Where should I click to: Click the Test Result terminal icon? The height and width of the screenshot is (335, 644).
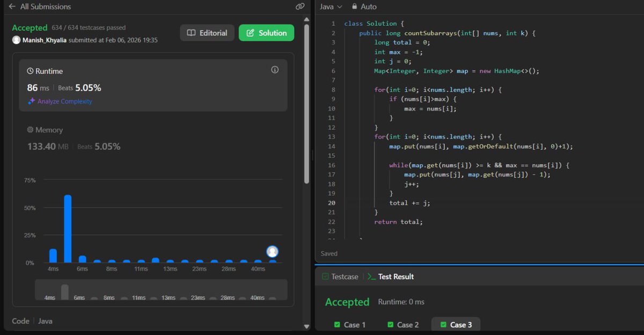(x=371, y=277)
